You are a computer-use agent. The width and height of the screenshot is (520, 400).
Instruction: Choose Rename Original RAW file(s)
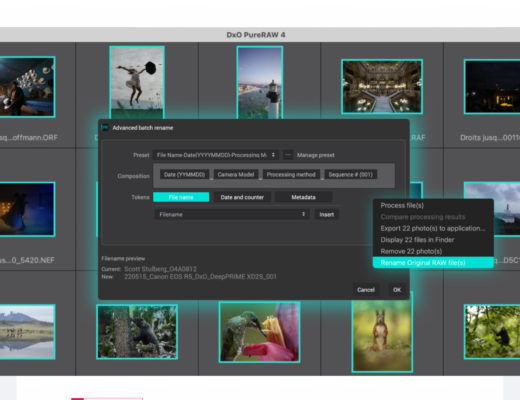[x=433, y=262]
